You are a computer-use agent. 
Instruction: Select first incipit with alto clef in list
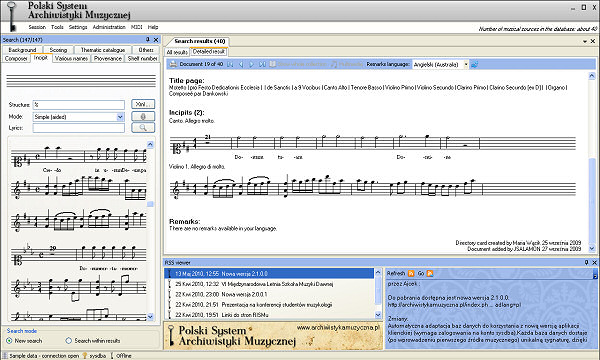coord(78,159)
